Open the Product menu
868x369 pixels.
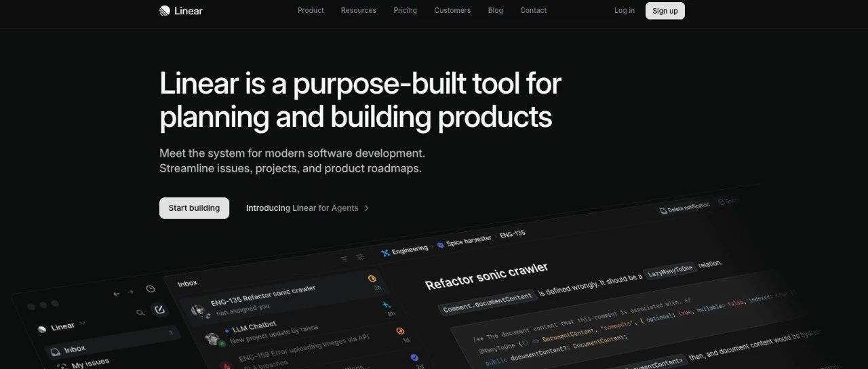point(311,10)
